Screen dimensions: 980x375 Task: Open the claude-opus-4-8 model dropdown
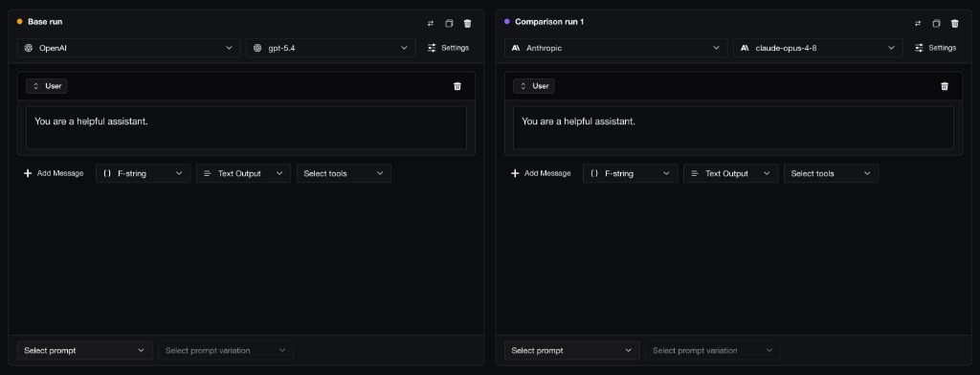817,48
